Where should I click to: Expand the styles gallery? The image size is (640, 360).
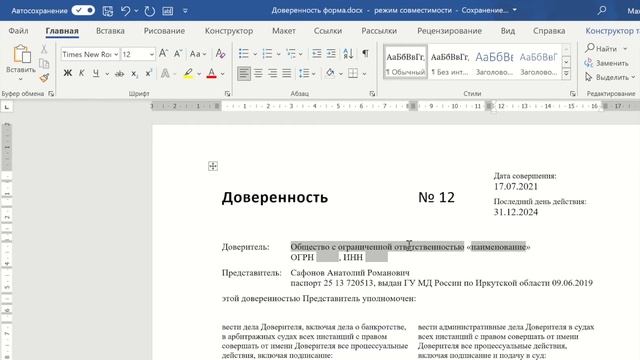coord(566,74)
